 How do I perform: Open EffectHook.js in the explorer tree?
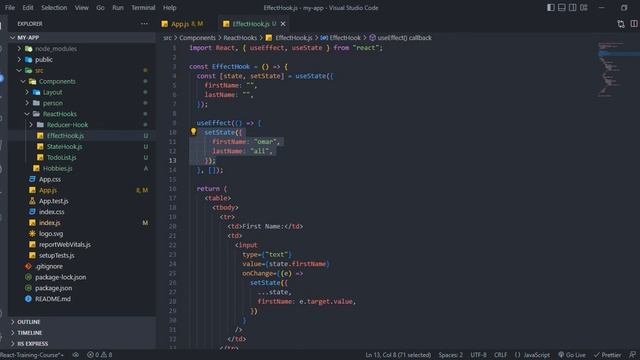click(82, 136)
